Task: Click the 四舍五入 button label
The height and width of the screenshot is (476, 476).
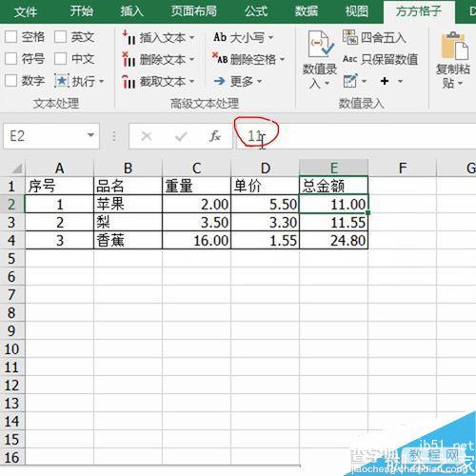Action: tap(384, 38)
